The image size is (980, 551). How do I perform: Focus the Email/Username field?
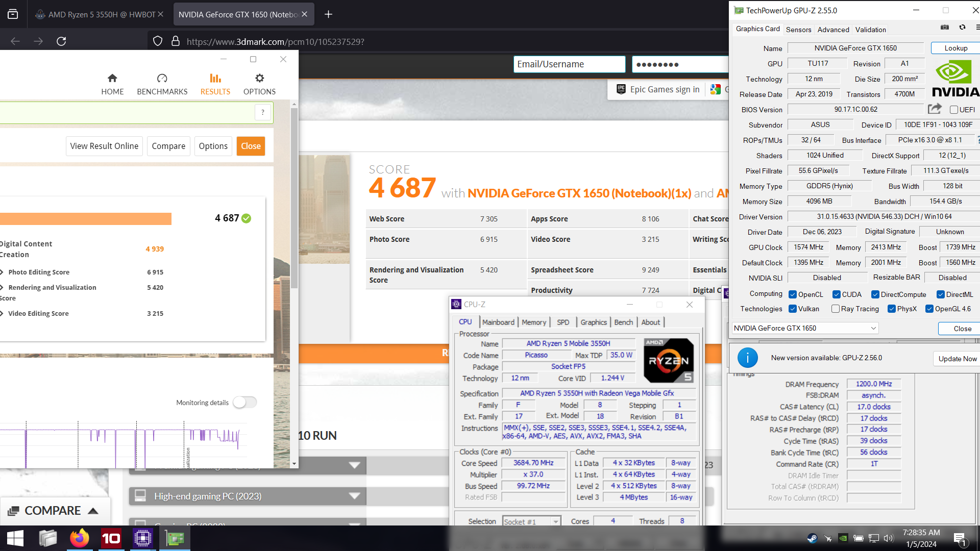569,64
